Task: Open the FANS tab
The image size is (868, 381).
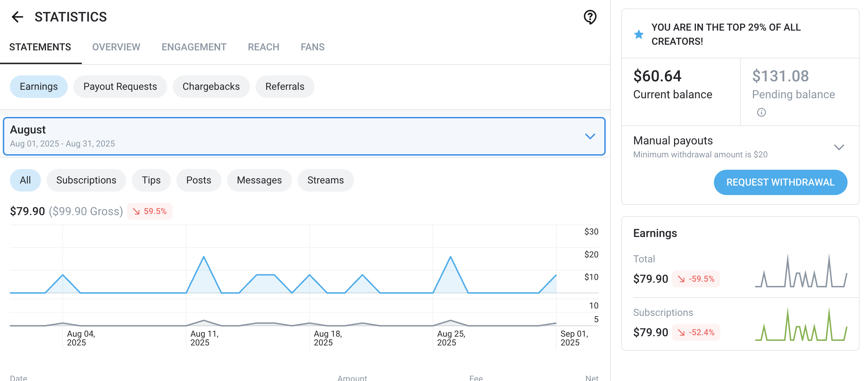Action: (x=312, y=47)
